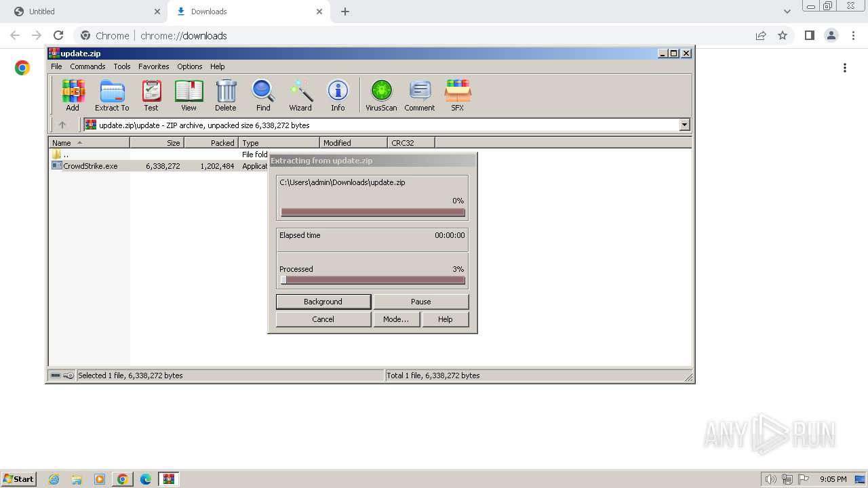Open File Explorer from taskbar
Screen dimensions: 868x488
point(77,479)
